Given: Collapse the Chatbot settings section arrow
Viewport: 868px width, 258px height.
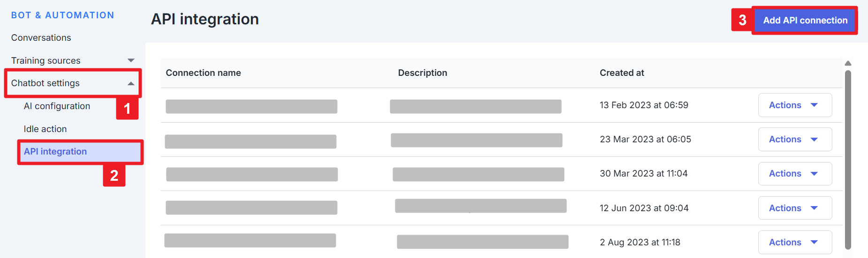Looking at the screenshot, I should coord(131,83).
